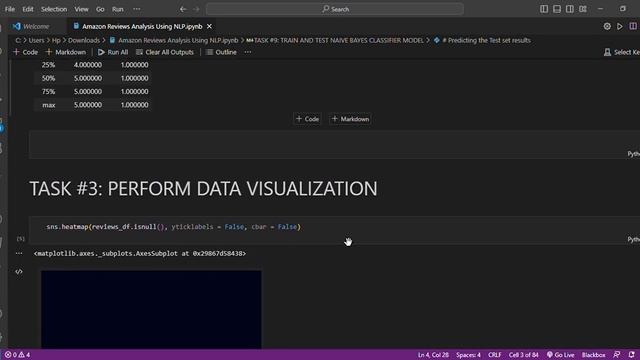Image resolution: width=640 pixels, height=360 pixels.
Task: Click the Users breadcrumb
Action: (x=36, y=40)
